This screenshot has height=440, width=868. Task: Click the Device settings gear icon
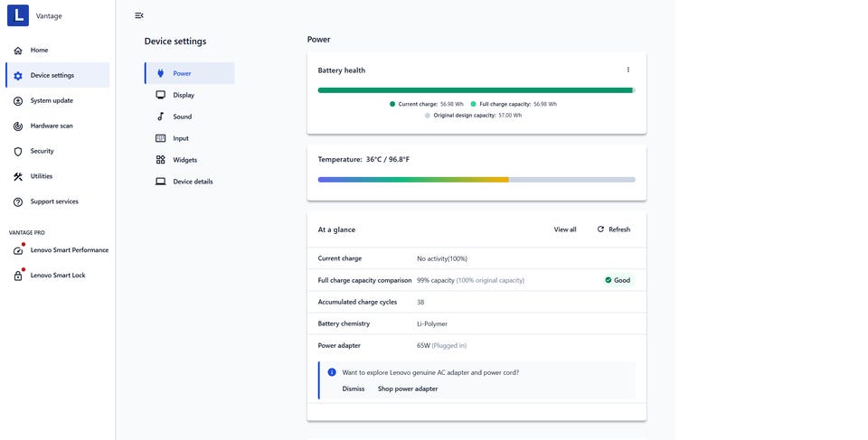point(18,76)
